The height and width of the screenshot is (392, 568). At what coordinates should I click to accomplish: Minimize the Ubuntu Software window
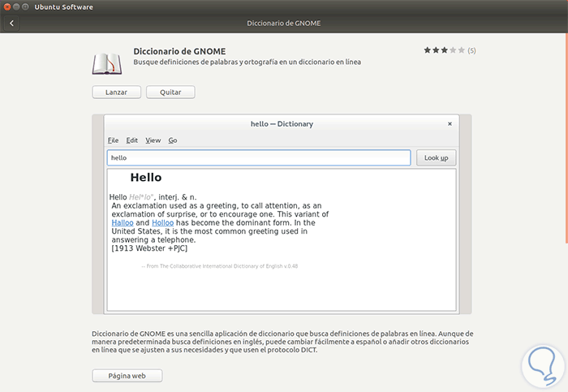click(16, 6)
